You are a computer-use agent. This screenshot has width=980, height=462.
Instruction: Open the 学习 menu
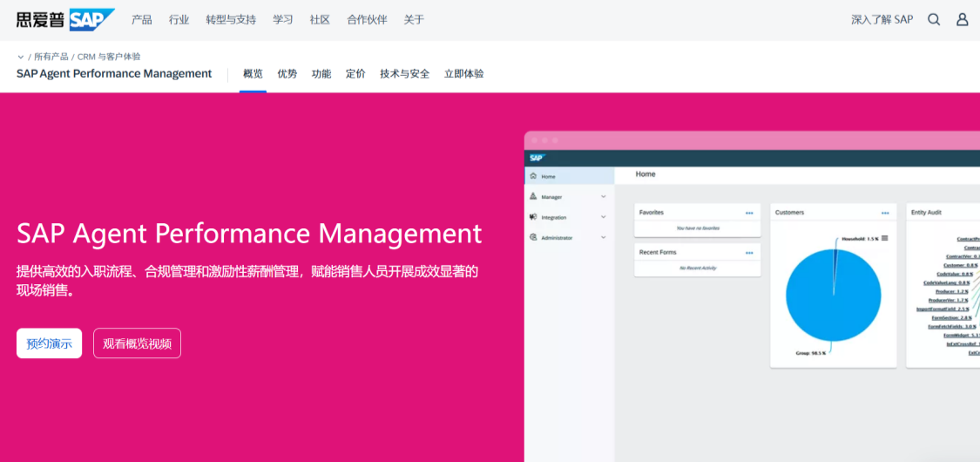(x=282, y=19)
